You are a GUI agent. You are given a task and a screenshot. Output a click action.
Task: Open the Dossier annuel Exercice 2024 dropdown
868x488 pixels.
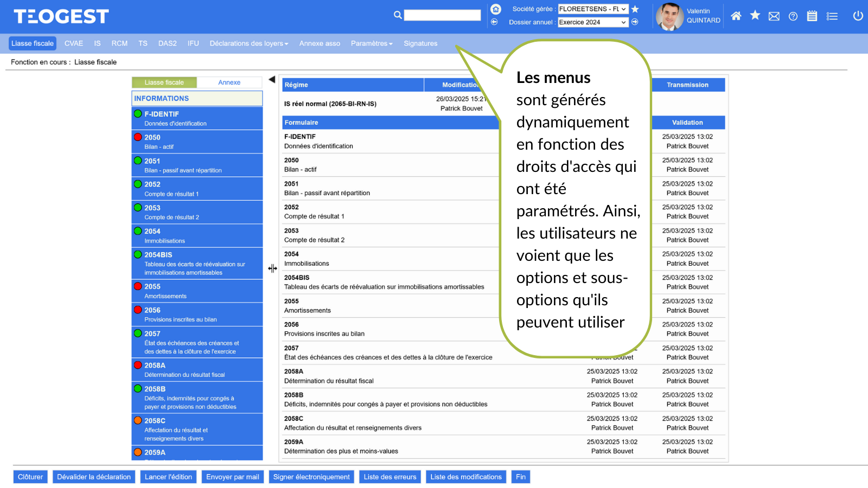[593, 22]
